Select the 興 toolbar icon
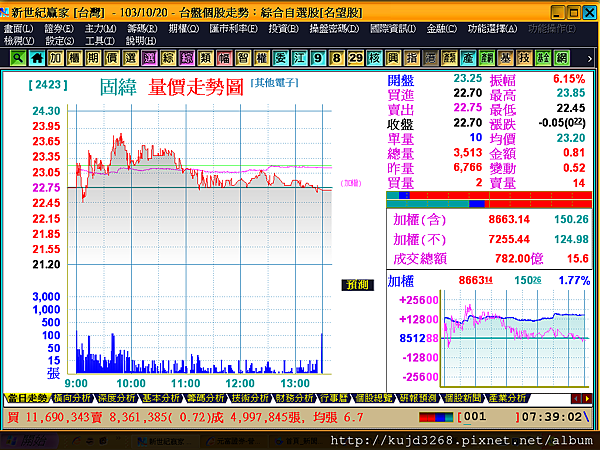The height and width of the screenshot is (450, 600). (x=393, y=58)
